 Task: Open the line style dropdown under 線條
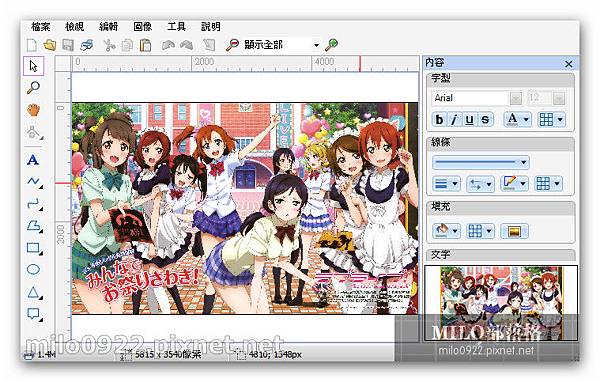point(481,162)
